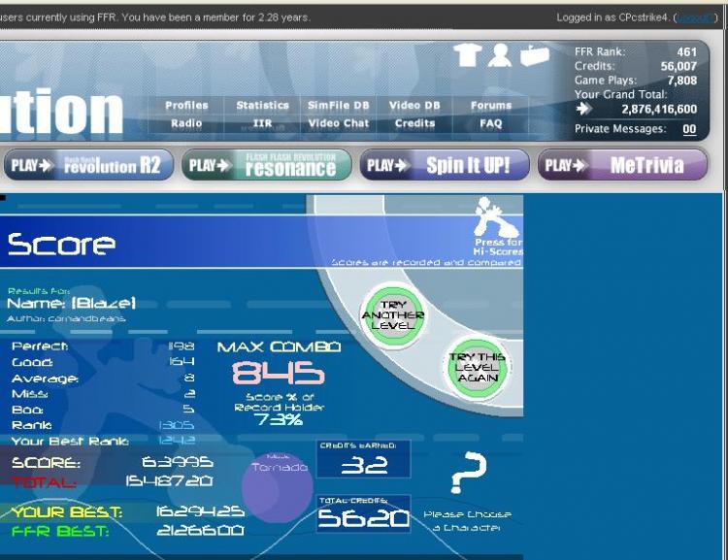Click the Perfect count 1198
This screenshot has height=560, width=728.
[x=182, y=346]
